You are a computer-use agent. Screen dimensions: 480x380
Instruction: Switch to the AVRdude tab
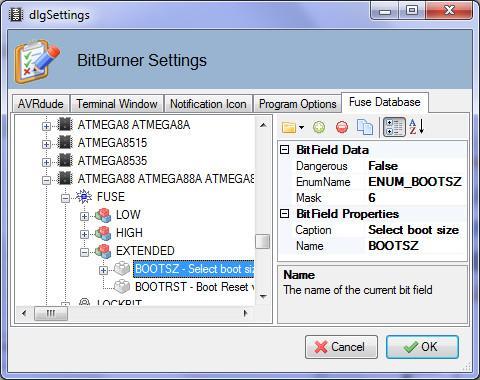(41, 104)
